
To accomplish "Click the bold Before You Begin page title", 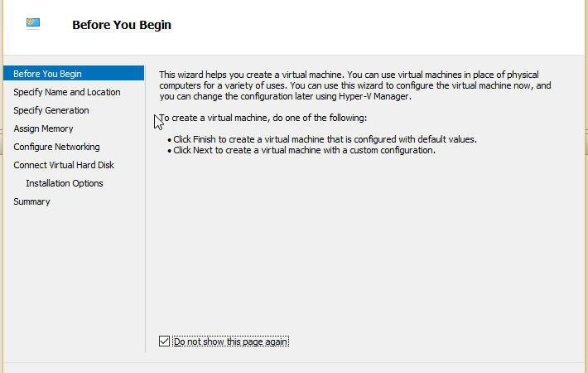I will click(122, 25).
